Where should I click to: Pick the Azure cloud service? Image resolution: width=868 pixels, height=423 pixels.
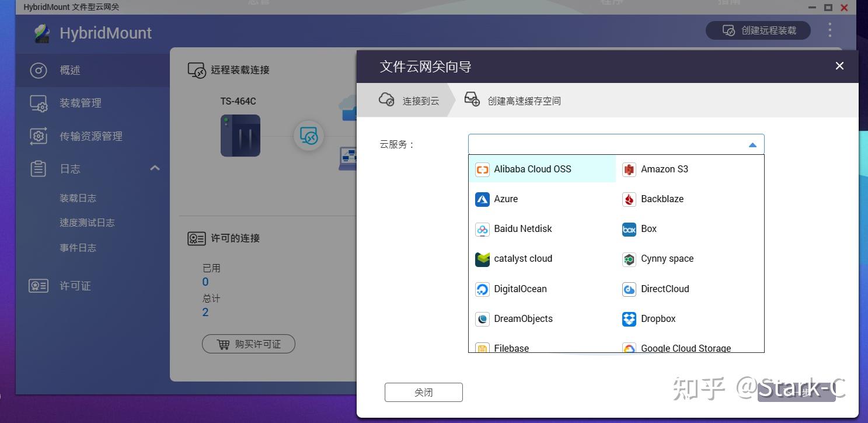click(x=506, y=199)
